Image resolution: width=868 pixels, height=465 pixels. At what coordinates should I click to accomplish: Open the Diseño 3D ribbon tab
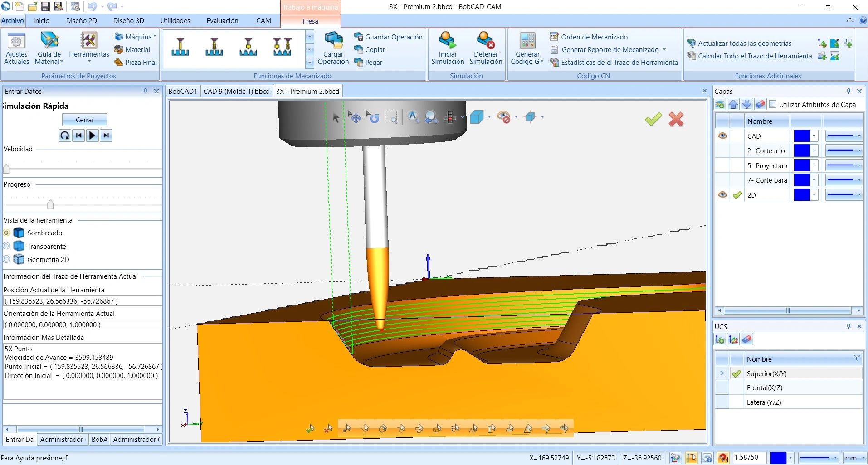[x=128, y=20]
